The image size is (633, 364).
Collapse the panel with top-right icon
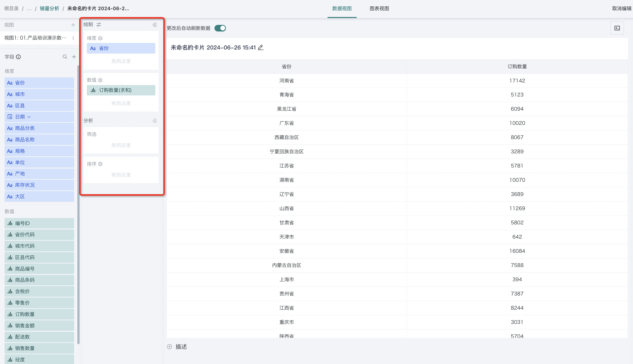click(617, 28)
